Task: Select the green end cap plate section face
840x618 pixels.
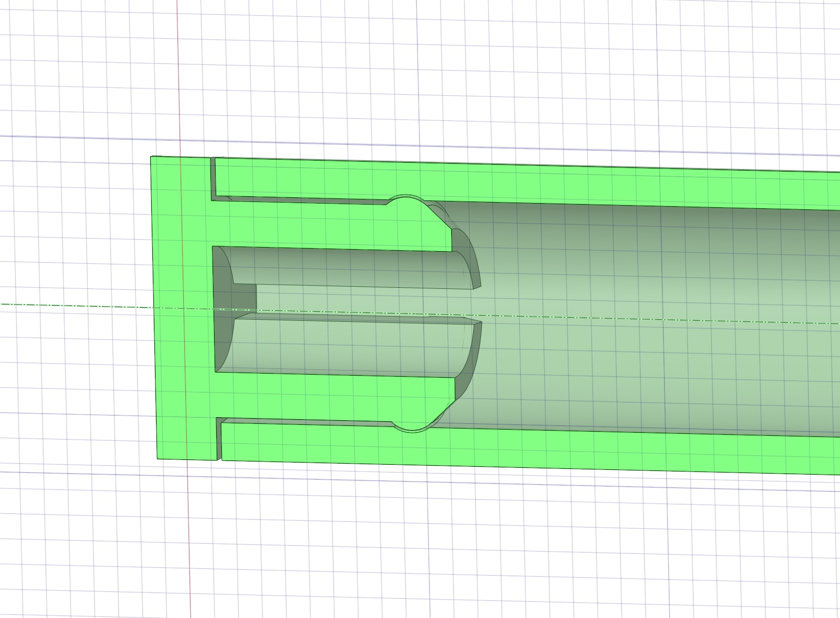Action: tap(183, 309)
